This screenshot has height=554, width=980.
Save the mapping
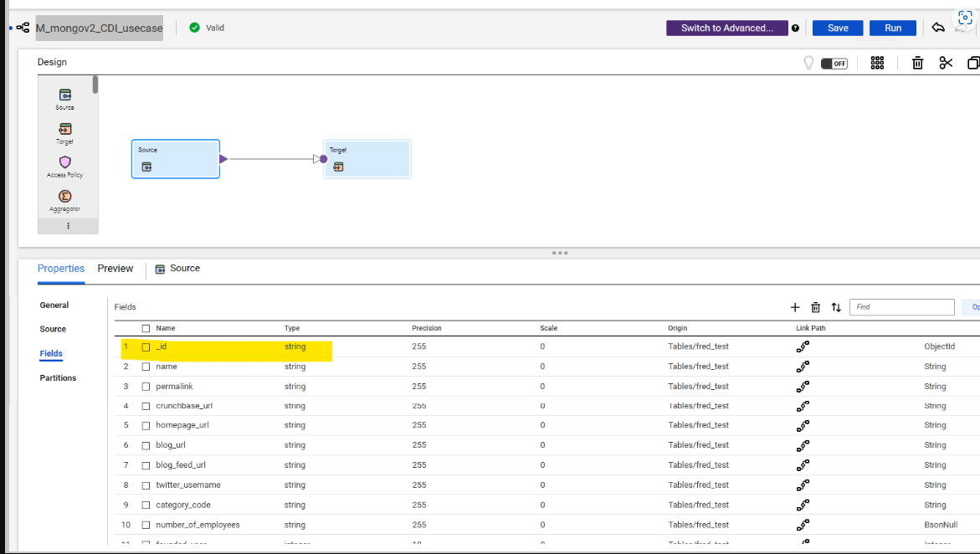tap(838, 28)
